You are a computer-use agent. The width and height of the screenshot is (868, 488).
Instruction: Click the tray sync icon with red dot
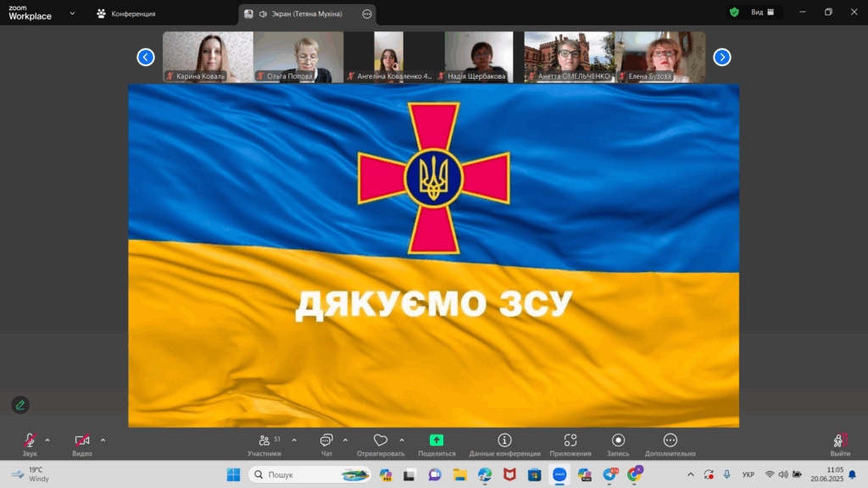point(709,474)
